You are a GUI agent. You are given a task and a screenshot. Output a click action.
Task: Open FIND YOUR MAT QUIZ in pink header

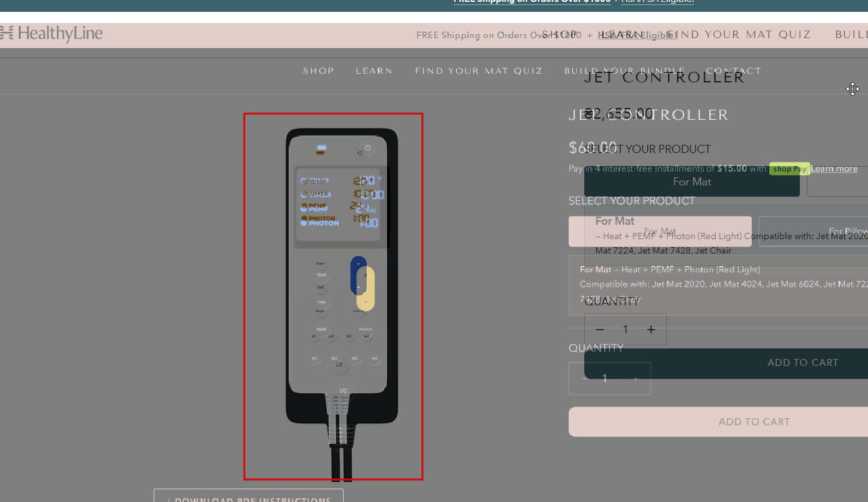[738, 35]
